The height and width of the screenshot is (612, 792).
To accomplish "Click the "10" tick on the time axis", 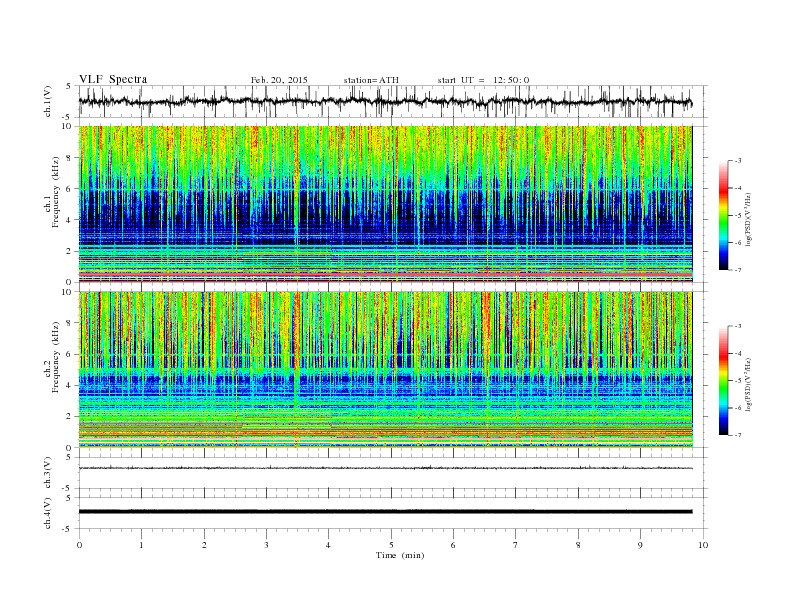I will (x=703, y=545).
